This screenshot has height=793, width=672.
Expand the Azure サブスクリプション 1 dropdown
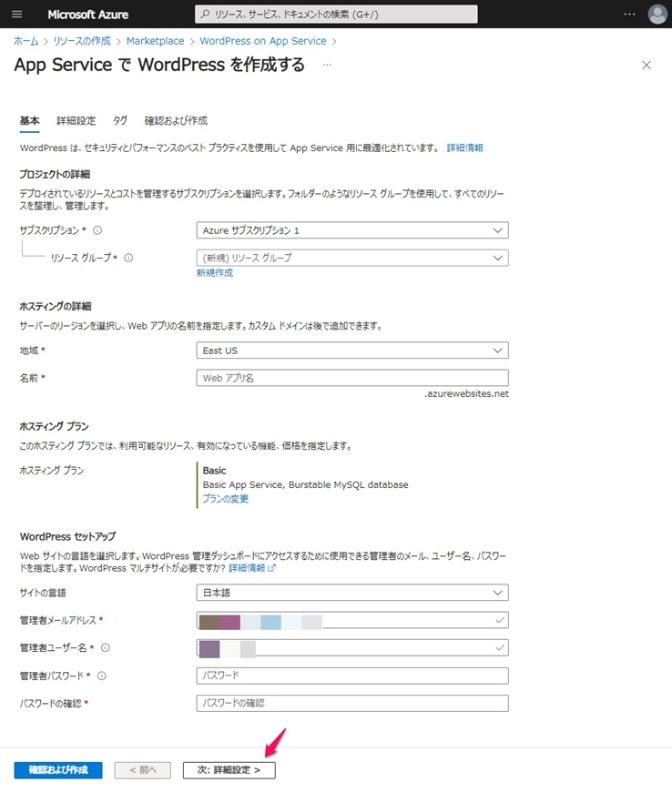(352, 230)
